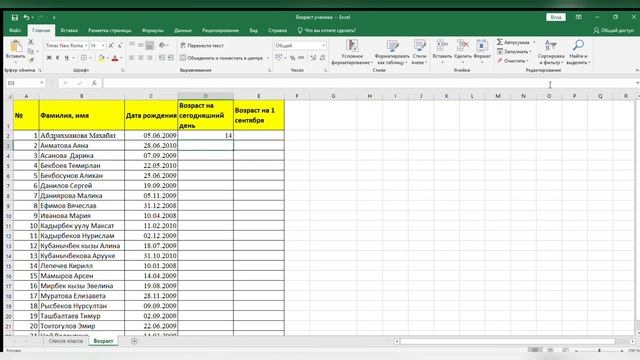The height and width of the screenshot is (360, 640).
Task: Click the percent style icon
Action: (293, 58)
